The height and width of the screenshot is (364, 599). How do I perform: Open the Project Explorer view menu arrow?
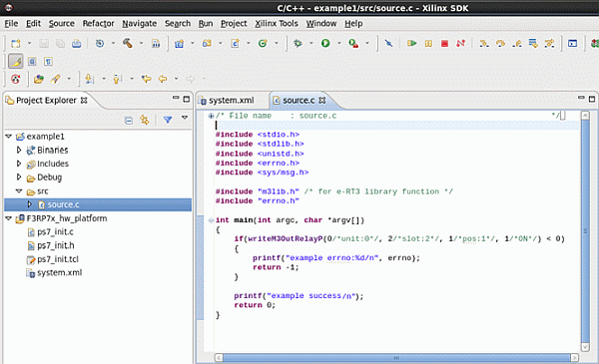(185, 118)
